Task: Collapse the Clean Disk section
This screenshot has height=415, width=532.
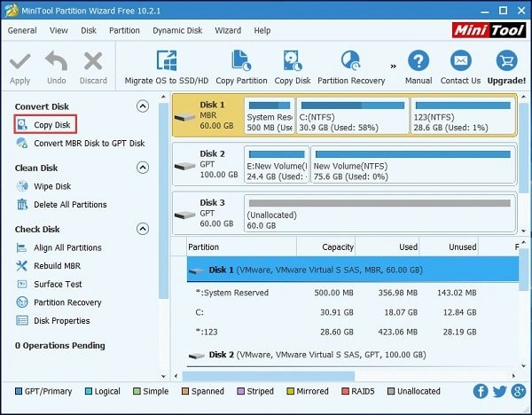Action: pos(143,168)
